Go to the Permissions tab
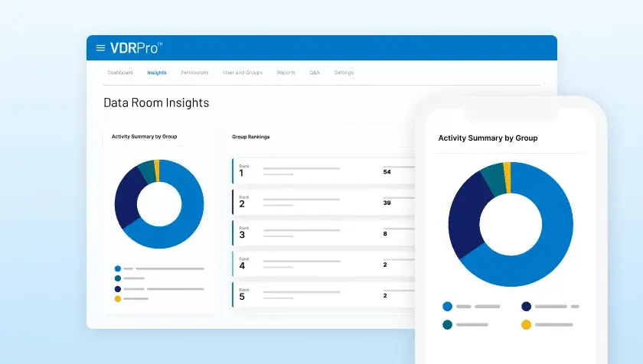Viewport: 643px width, 364px height. point(194,73)
